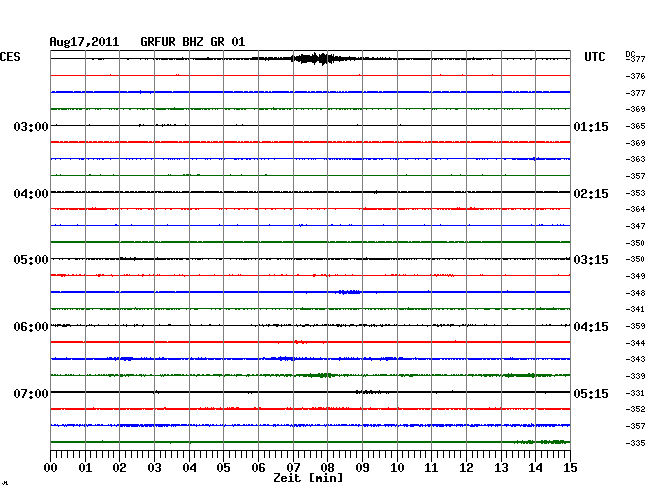Select the DC value -365
This screenshot has width=650, height=494.
tap(635, 126)
